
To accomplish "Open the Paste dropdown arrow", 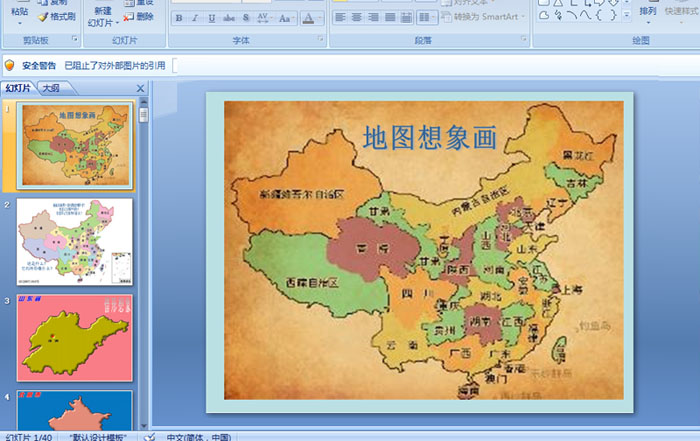I will coord(20,22).
